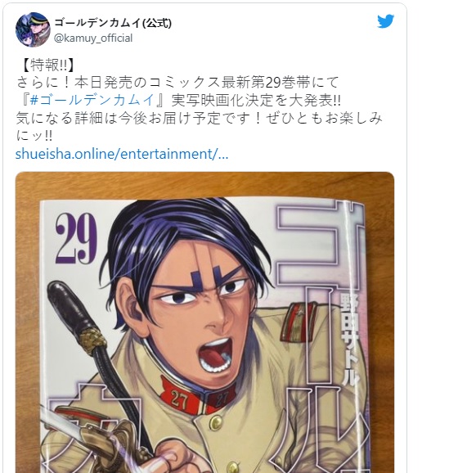The width and height of the screenshot is (476, 473).
Task: Click the purple 29 volume number on cover
Action: (x=75, y=238)
